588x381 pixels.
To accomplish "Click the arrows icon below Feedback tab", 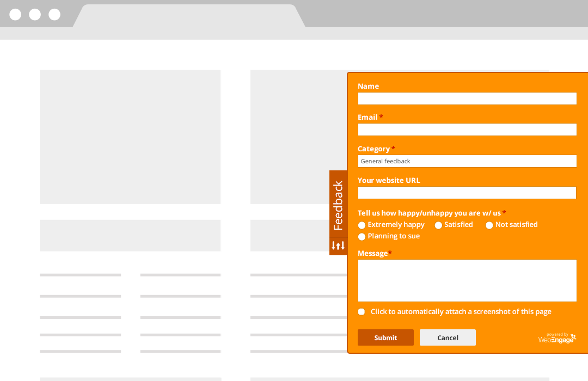I will [x=338, y=246].
